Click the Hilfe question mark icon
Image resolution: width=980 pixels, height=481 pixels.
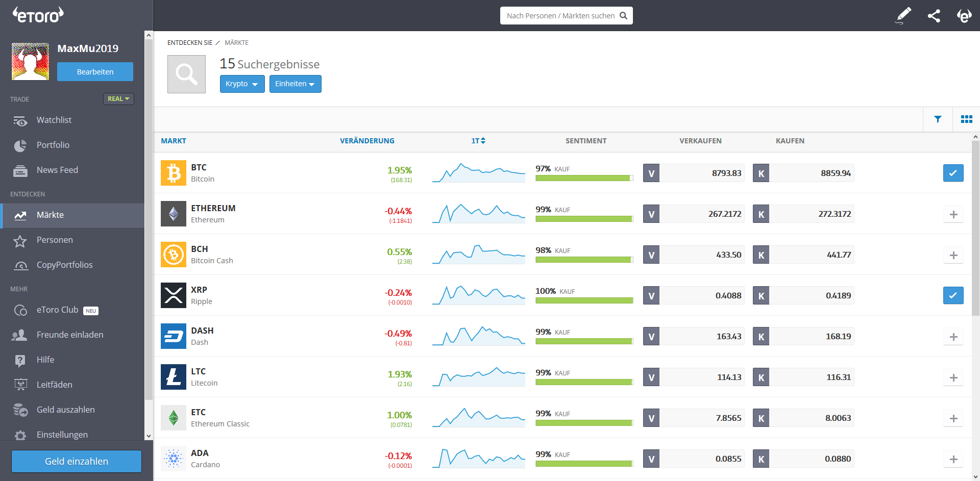coord(20,361)
